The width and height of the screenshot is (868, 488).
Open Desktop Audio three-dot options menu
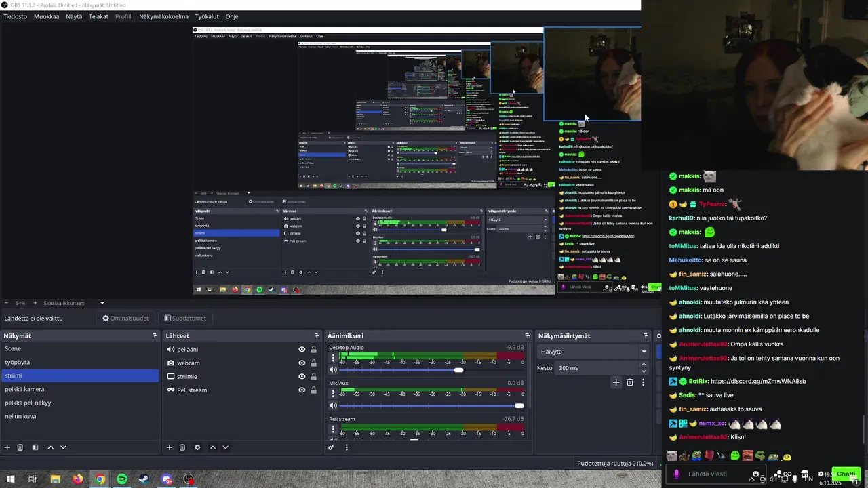333,359
